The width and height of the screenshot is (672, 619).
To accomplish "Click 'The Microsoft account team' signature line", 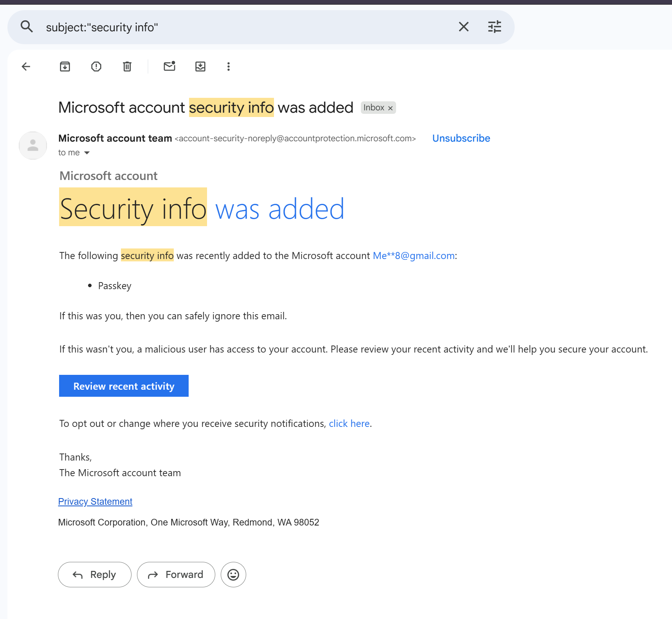I will coord(120,473).
